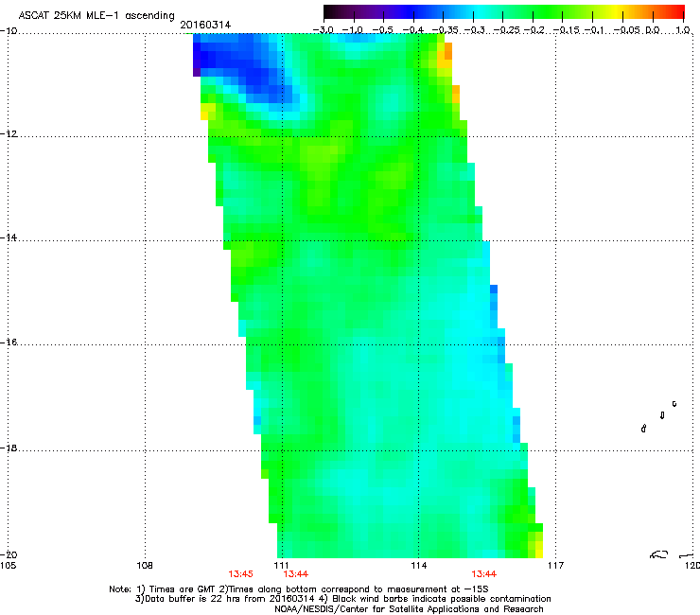Click the -0.05 colorbar label
This screenshot has width=700, height=615.
(627, 30)
